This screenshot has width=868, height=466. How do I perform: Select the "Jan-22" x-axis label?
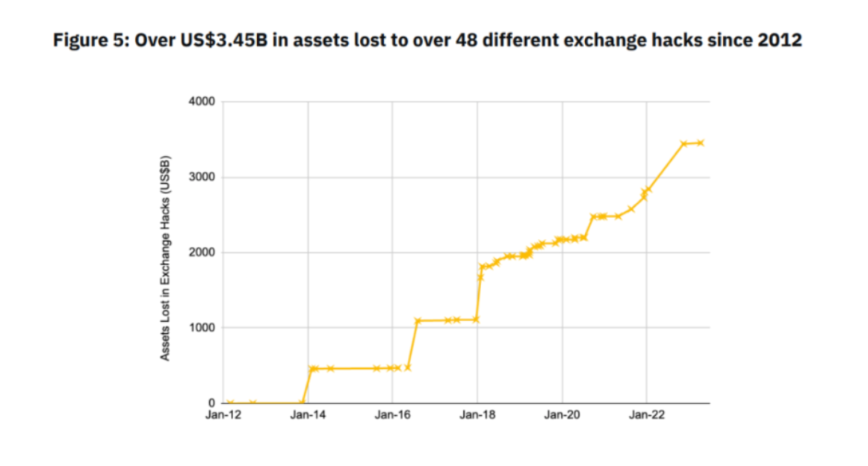point(647,415)
